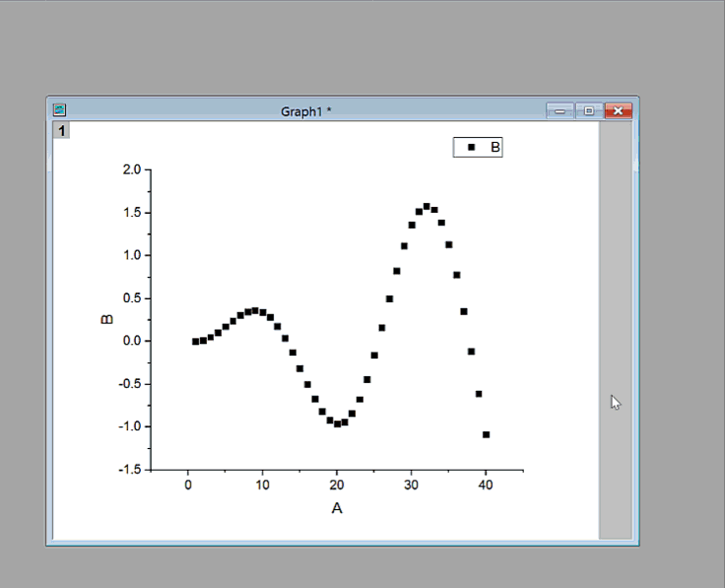Select the lowest data point at X=20
The image size is (725, 588).
[337, 424]
